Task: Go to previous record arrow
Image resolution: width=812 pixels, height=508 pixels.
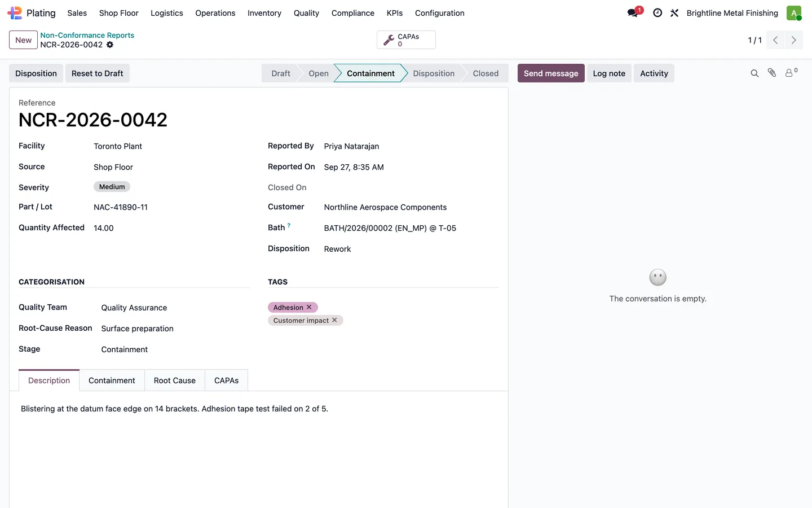Action: 775,40
